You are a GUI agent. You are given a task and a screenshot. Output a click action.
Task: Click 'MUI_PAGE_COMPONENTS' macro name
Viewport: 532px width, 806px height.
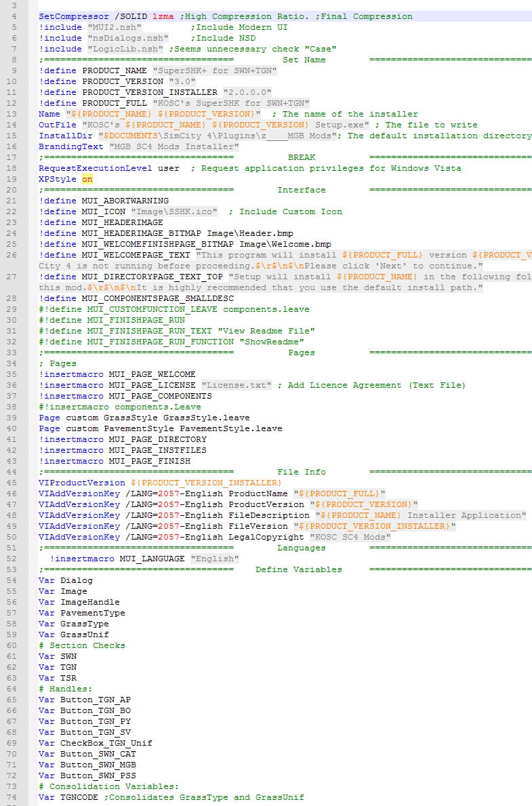coord(161,396)
